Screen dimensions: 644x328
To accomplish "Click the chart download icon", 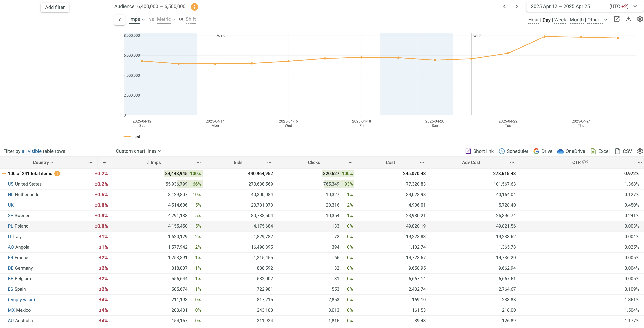I will (x=628, y=19).
